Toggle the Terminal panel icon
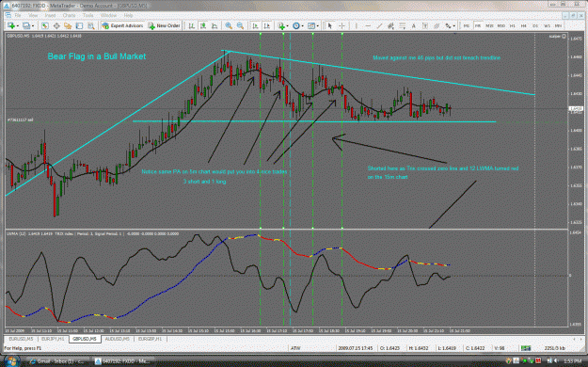Viewport: 588px width, 367px height. pyautogui.click(x=79, y=25)
